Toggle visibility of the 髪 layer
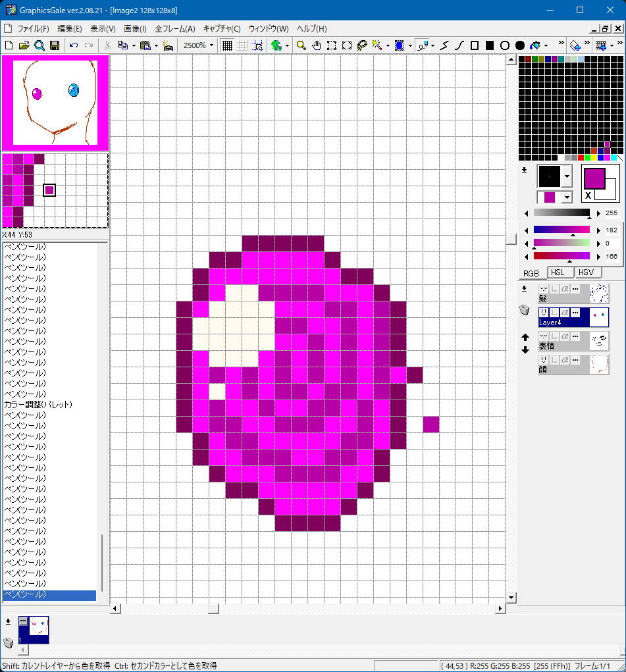Image resolution: width=626 pixels, height=672 pixels. point(544,289)
